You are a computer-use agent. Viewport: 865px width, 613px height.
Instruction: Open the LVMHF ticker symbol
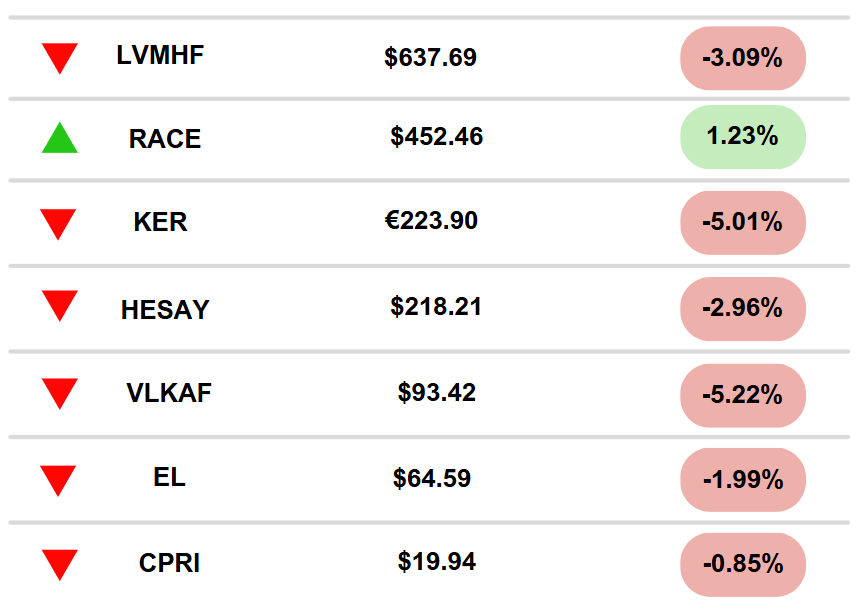(160, 55)
